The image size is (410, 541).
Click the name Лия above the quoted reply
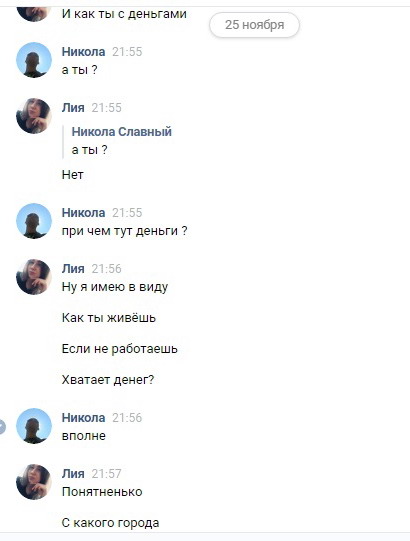click(73, 108)
